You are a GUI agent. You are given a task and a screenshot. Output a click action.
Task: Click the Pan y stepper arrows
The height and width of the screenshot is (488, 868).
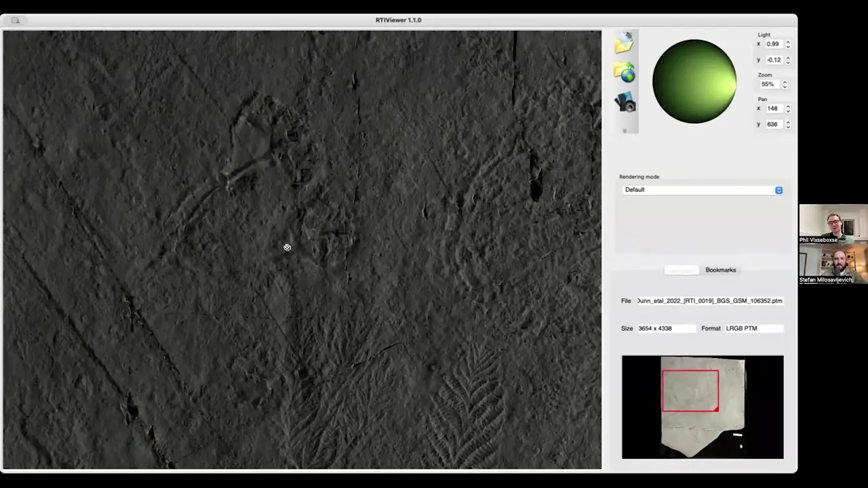[x=788, y=124]
